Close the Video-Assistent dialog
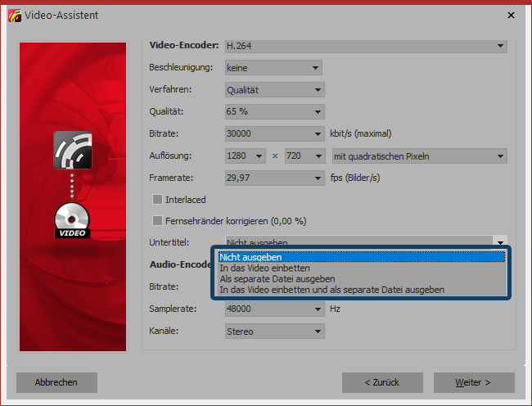Viewport: 532px width, 406px height. click(x=511, y=15)
